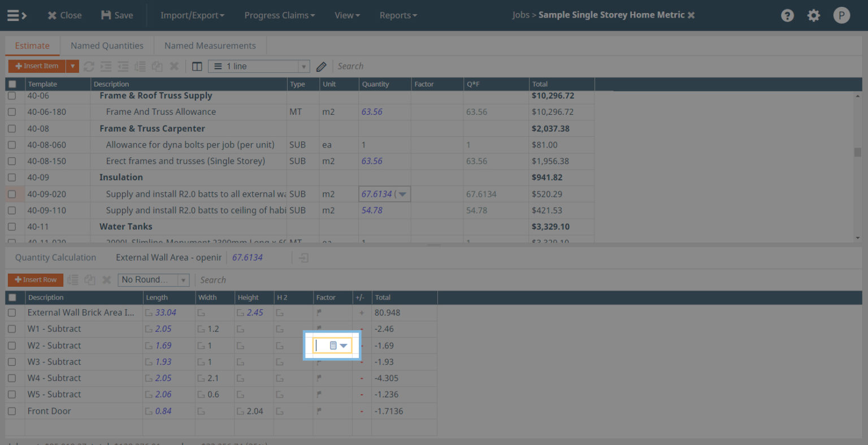Select the pencil edit icon near the search box
Screen dimensions: 868x445
[x=321, y=66]
